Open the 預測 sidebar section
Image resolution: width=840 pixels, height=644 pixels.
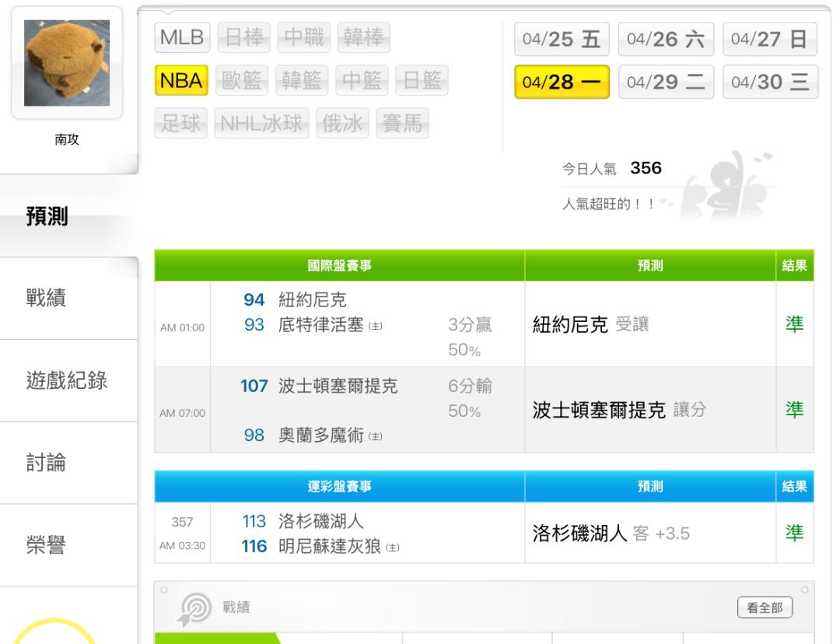(x=68, y=216)
